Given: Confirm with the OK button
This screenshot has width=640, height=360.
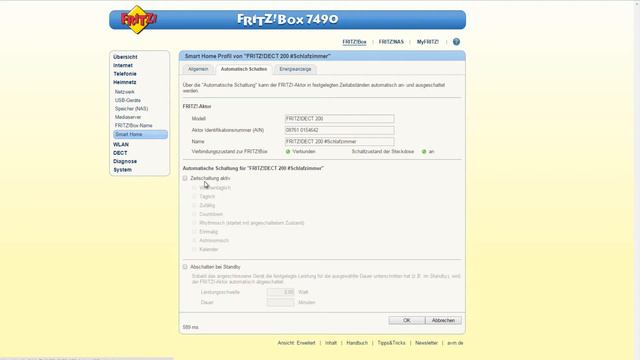Looking at the screenshot, I should click(407, 321).
